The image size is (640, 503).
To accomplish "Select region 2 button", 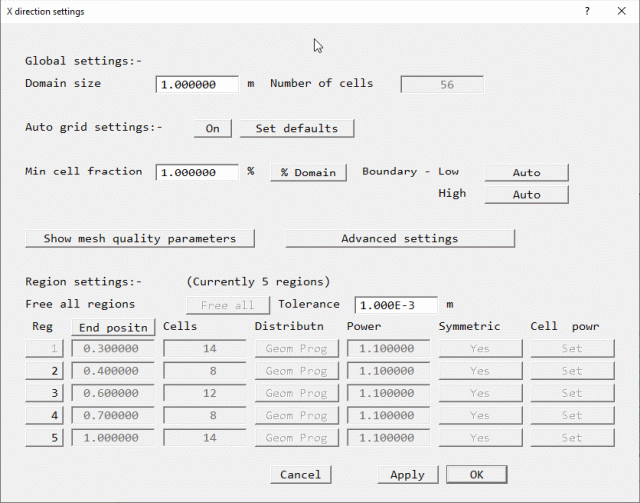I will (x=44, y=371).
